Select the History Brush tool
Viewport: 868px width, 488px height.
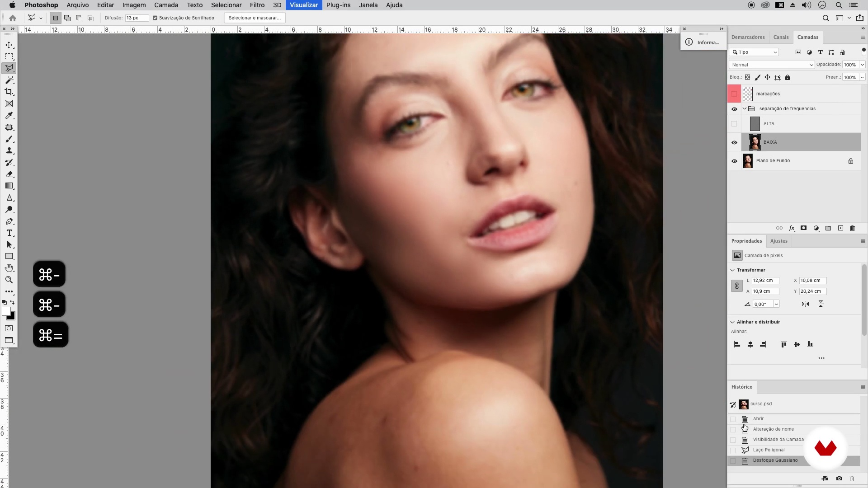[9, 162]
